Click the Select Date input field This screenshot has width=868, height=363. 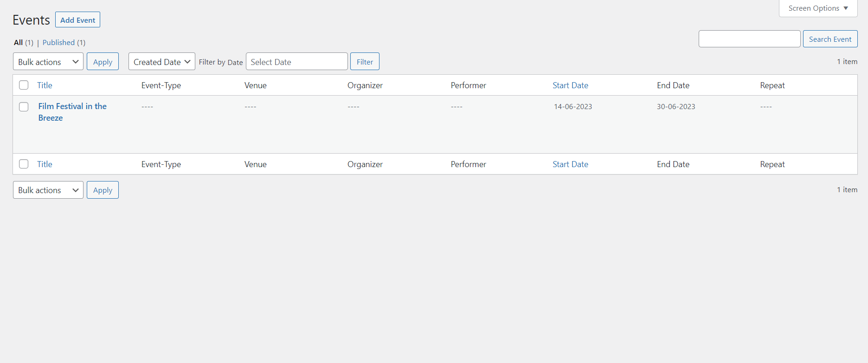click(x=296, y=62)
